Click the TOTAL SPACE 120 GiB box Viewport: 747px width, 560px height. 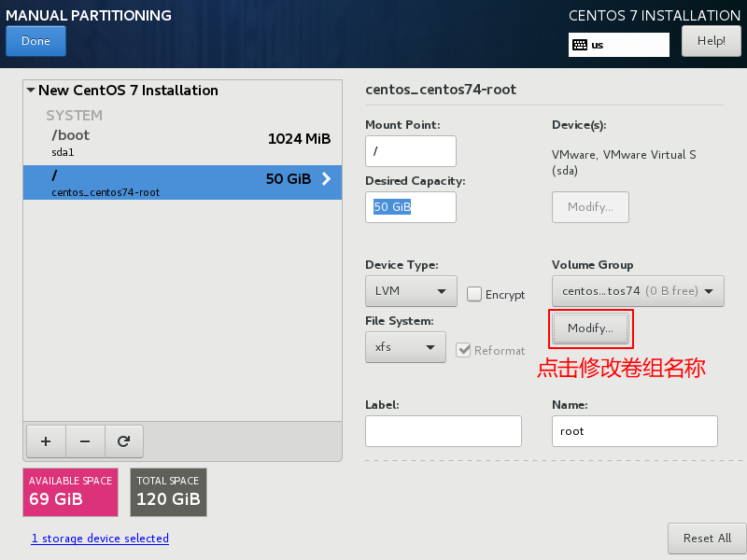click(x=169, y=493)
